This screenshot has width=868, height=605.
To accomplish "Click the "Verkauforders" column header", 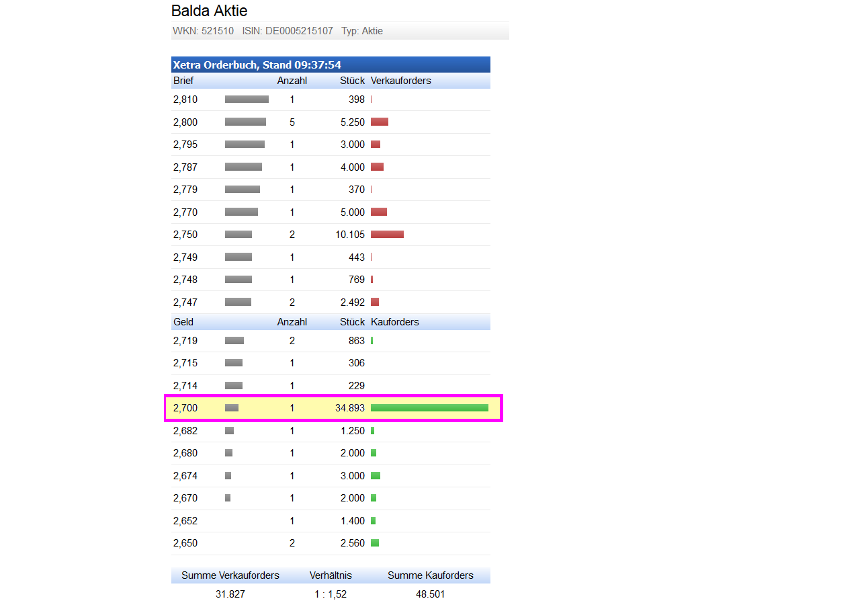I will click(x=401, y=81).
